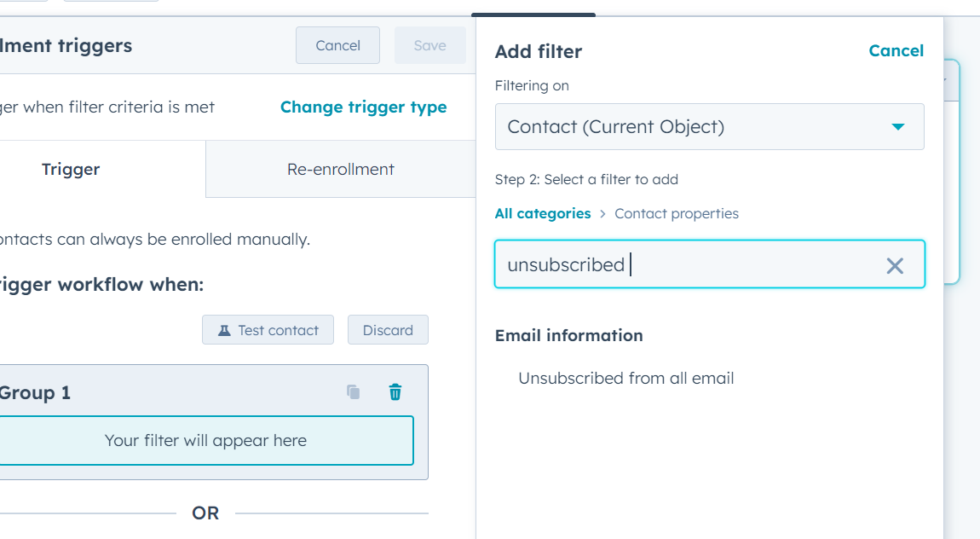Click Cancel in the Add filter panel

(896, 51)
